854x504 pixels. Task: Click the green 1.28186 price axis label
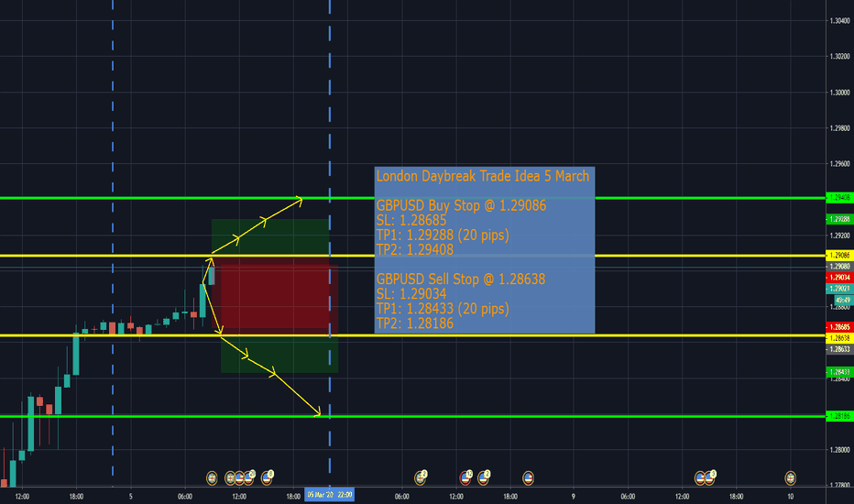pos(839,416)
